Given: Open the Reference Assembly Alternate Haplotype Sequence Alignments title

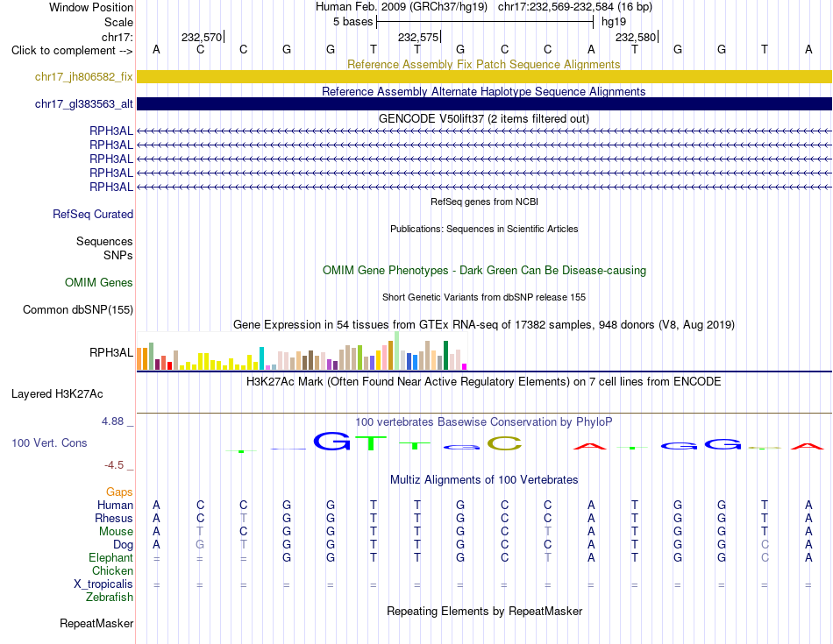Looking at the screenshot, I should point(483,91).
